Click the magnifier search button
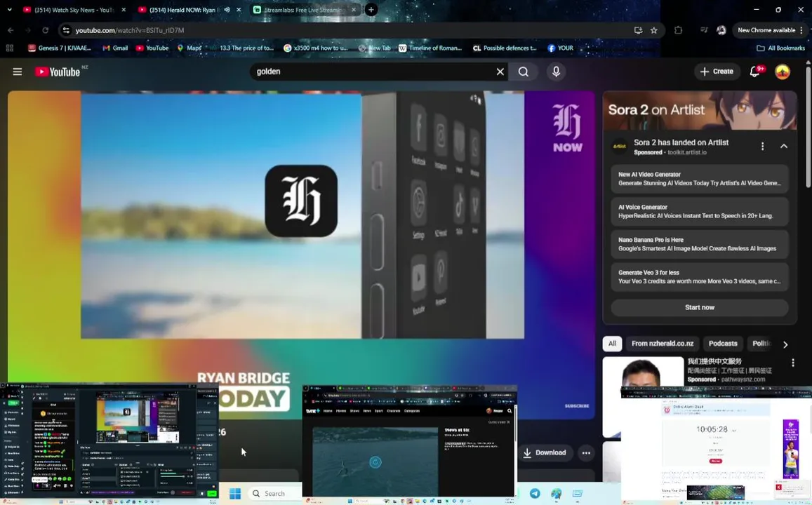 (x=524, y=72)
